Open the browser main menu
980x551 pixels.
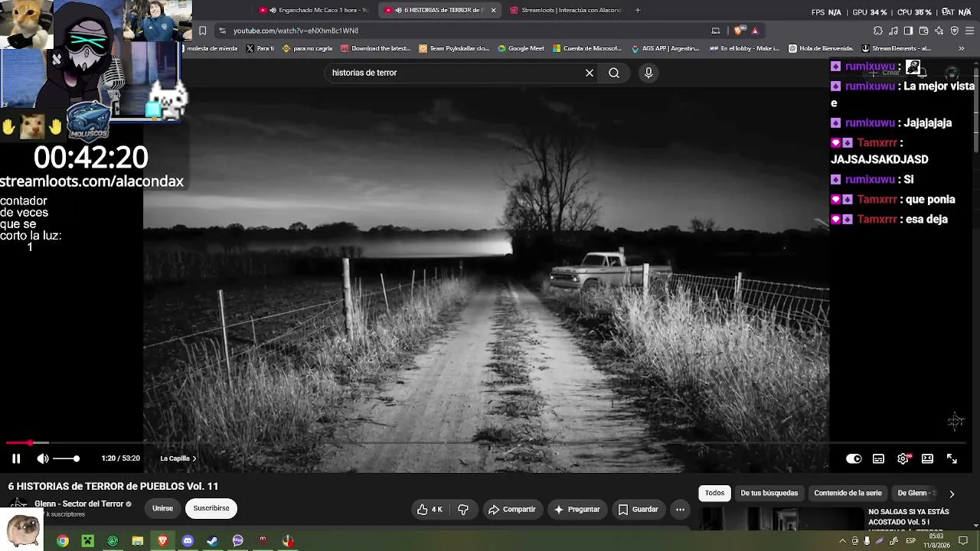969,31
